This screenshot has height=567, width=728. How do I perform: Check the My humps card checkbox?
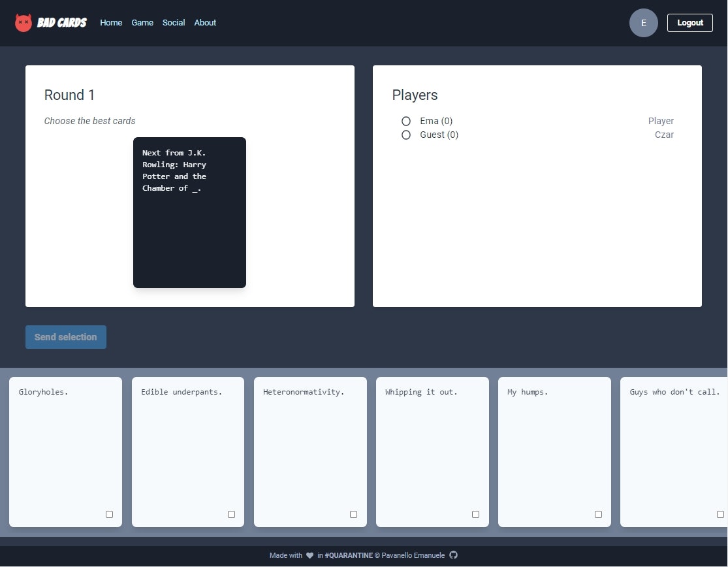coord(598,514)
